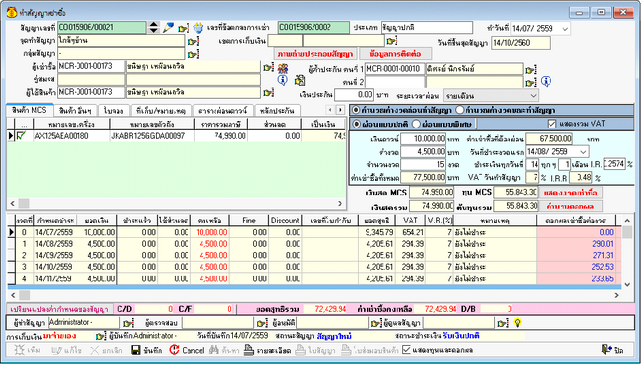Click red calculate interest button beside ต้นทุนรวม
The image size is (642, 365).
point(571,206)
